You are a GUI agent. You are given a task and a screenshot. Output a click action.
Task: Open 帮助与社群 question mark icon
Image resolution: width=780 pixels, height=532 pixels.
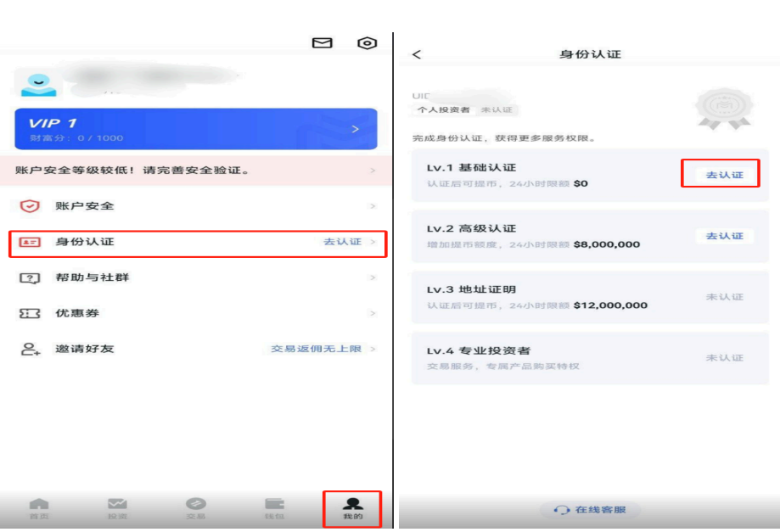(30, 278)
